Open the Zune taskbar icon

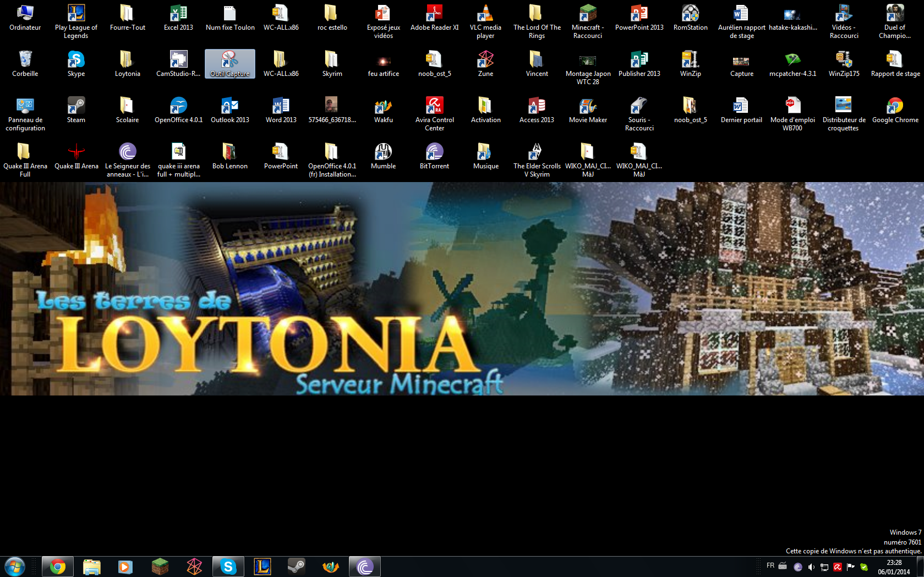coord(194,567)
